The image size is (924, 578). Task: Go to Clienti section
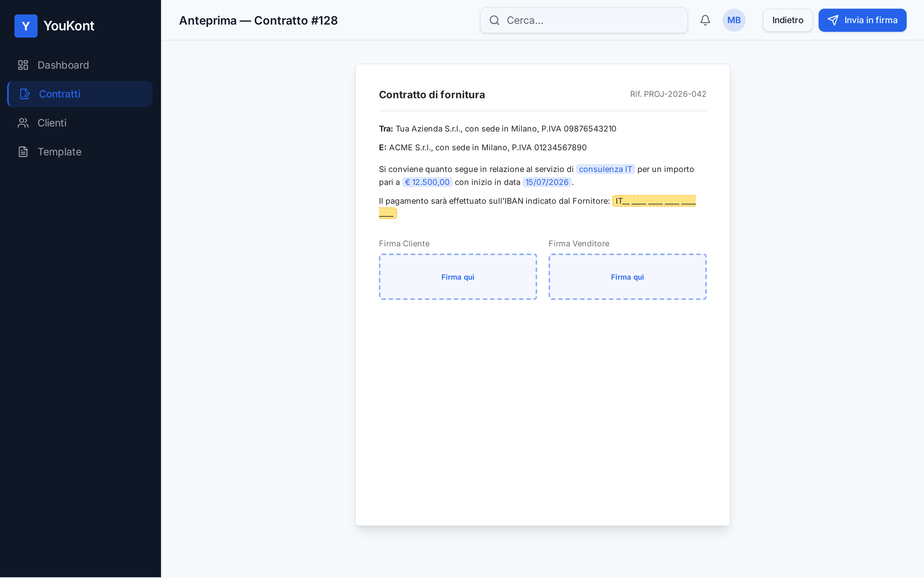80,123
